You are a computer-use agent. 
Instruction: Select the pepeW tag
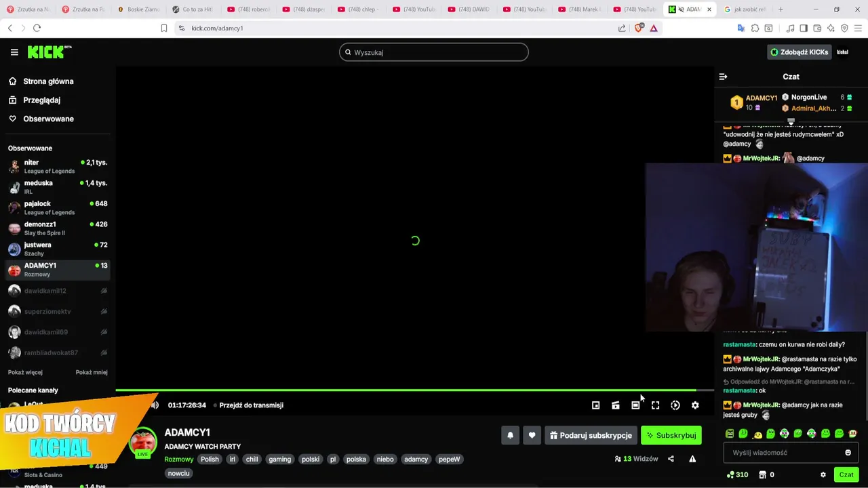[x=449, y=459]
